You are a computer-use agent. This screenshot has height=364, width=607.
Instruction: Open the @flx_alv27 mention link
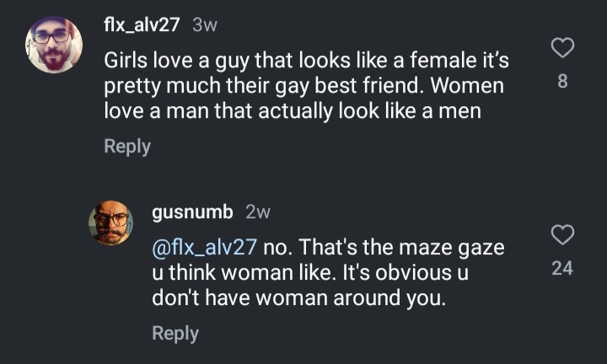pyautogui.click(x=203, y=249)
